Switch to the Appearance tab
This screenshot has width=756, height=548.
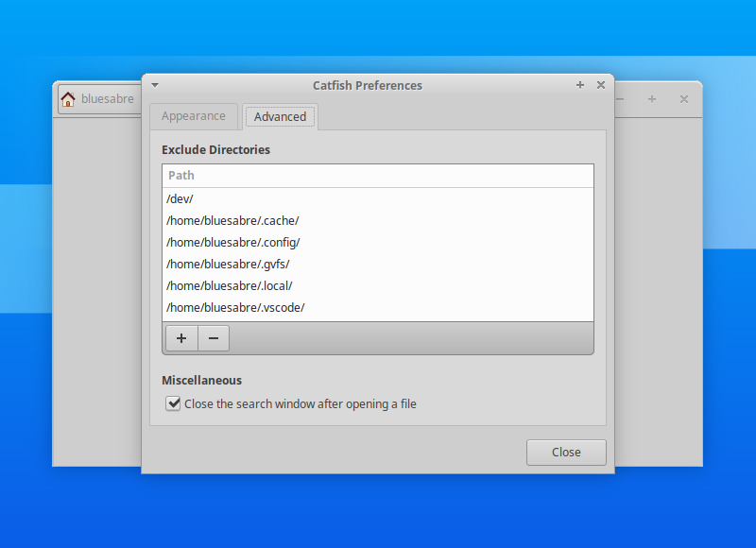point(193,116)
